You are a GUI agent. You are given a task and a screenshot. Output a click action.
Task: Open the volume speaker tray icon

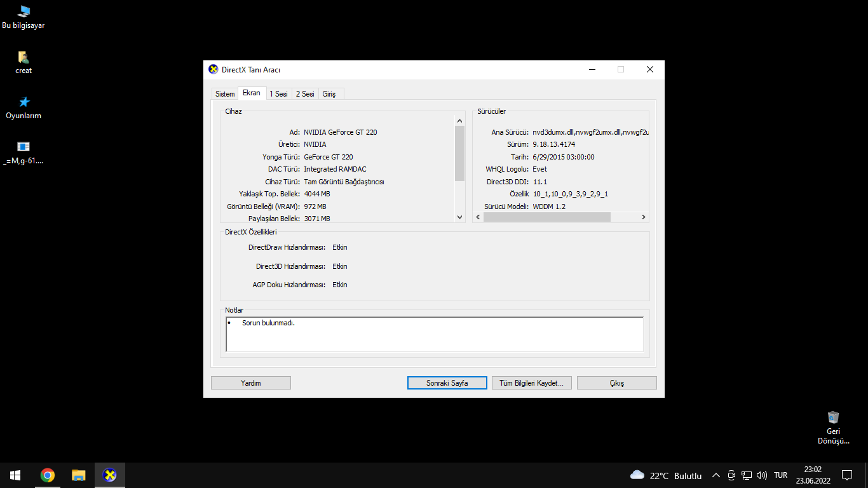coord(762,475)
